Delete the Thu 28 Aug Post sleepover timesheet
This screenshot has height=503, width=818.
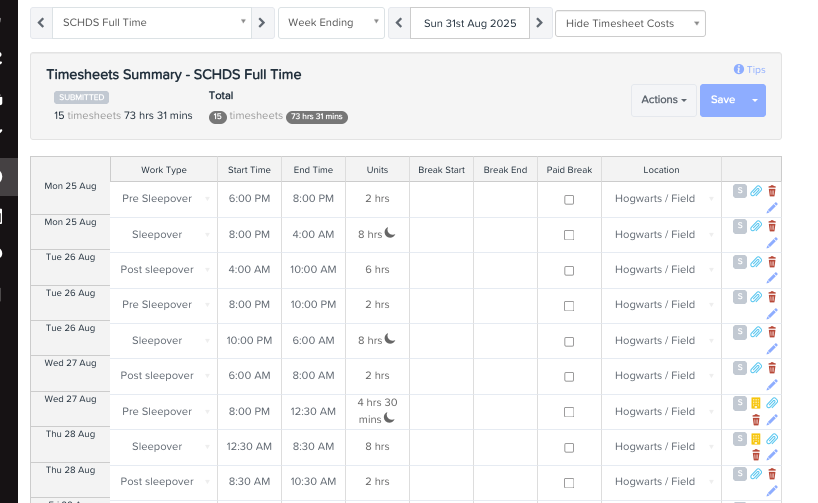pyautogui.click(x=772, y=474)
